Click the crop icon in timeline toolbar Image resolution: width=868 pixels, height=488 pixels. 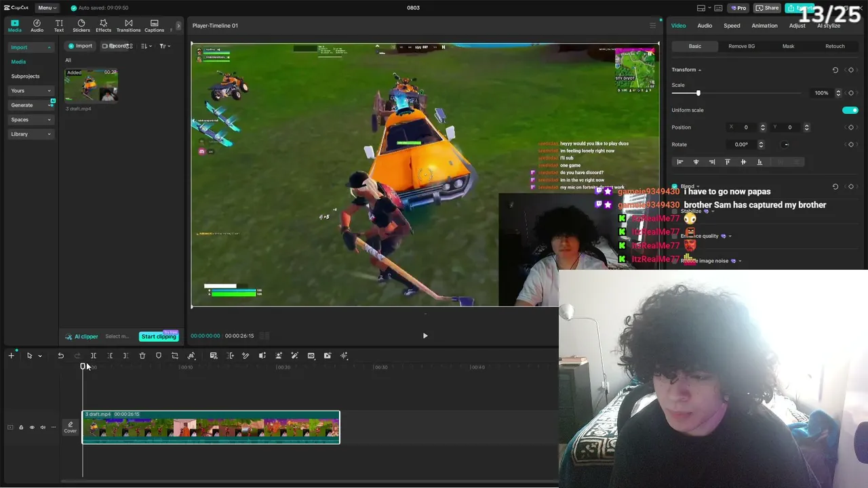click(x=175, y=356)
